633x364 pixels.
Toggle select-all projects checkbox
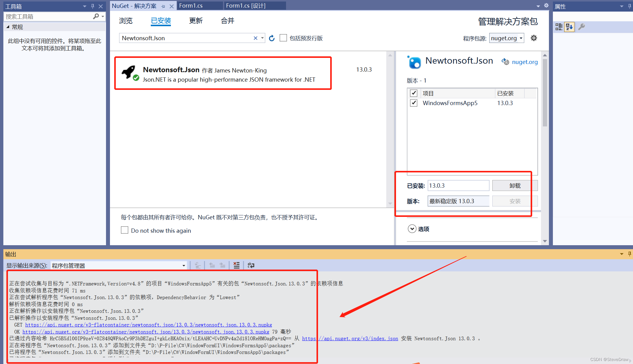pyautogui.click(x=413, y=93)
